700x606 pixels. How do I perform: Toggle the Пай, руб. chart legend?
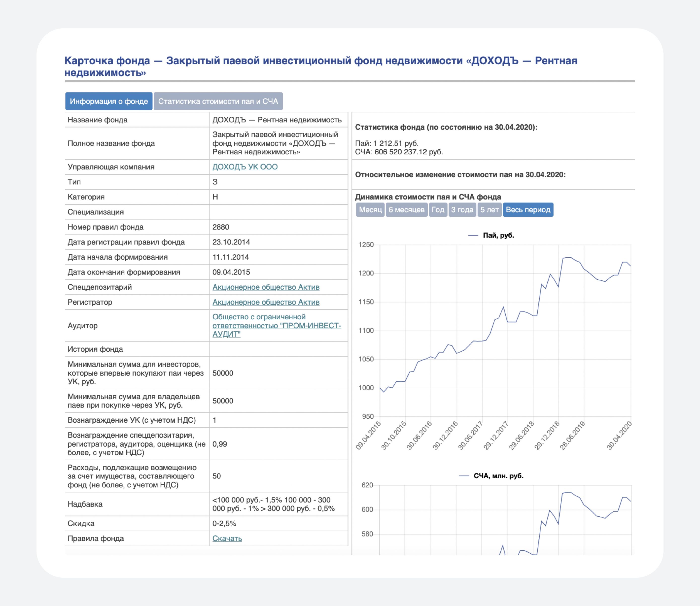coord(491,235)
